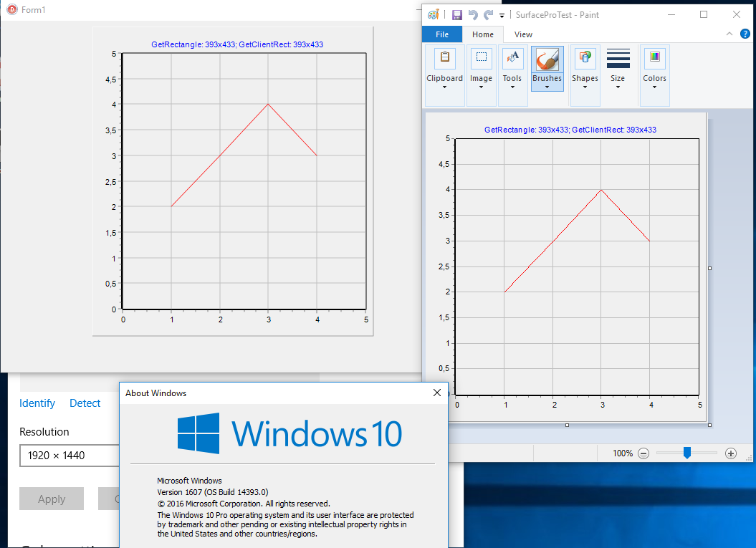Click the 100% zoom level text in Paint
The width and height of the screenshot is (756, 548).
623,453
